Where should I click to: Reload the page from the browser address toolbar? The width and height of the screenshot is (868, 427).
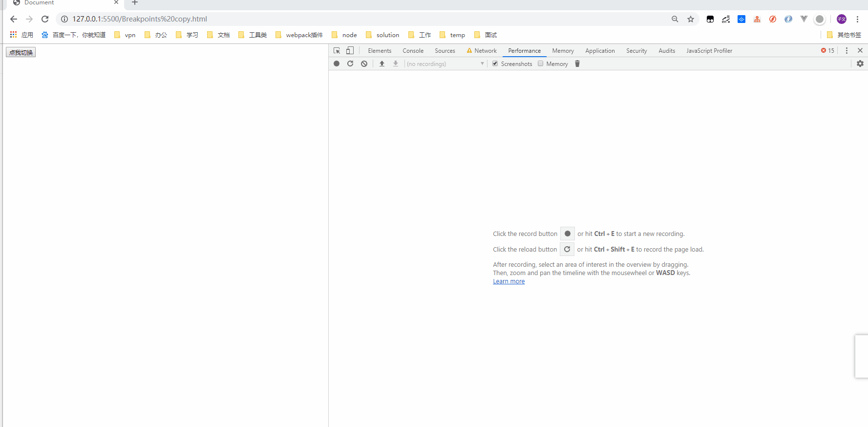click(x=45, y=19)
